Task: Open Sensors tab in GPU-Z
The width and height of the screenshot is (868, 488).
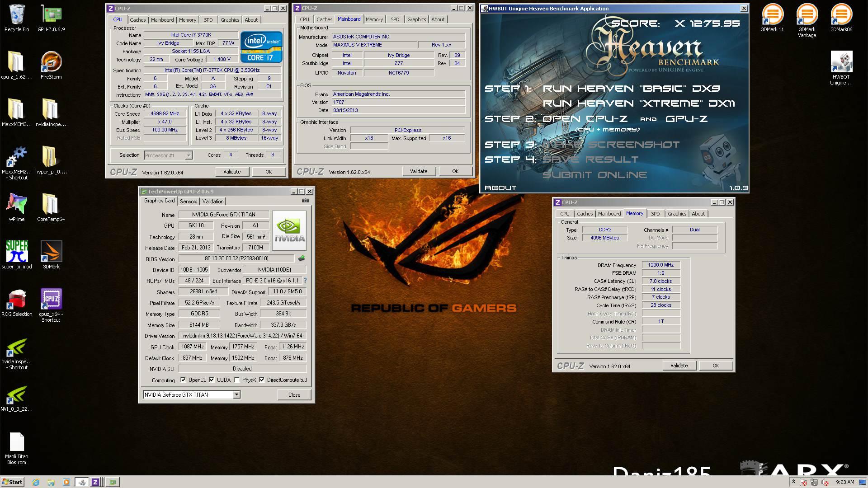Action: tap(189, 202)
